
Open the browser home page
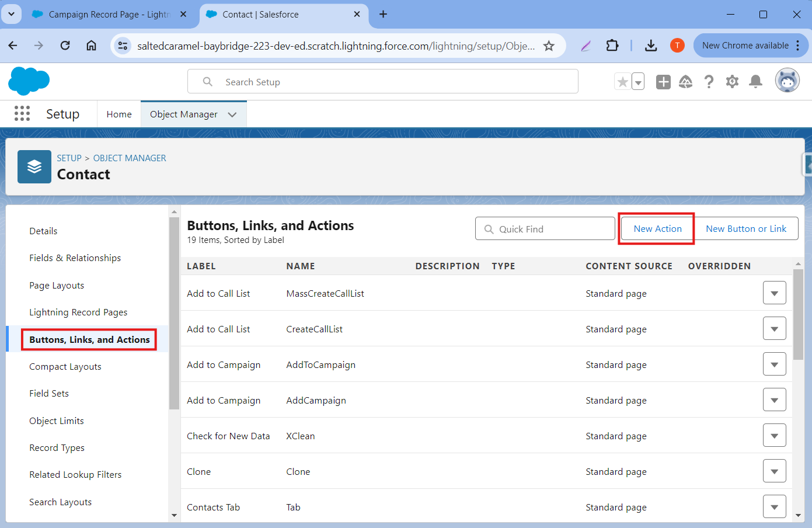91,46
